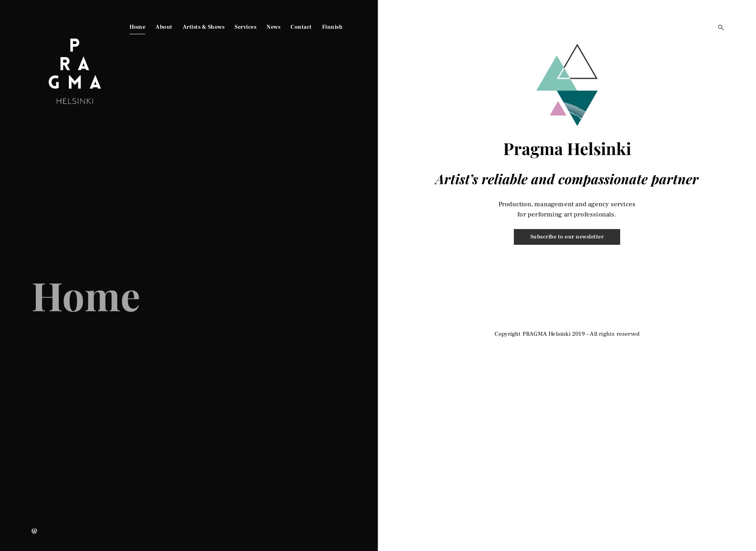Click the newsletter subscription input field
756x551 pixels.
coord(567,237)
